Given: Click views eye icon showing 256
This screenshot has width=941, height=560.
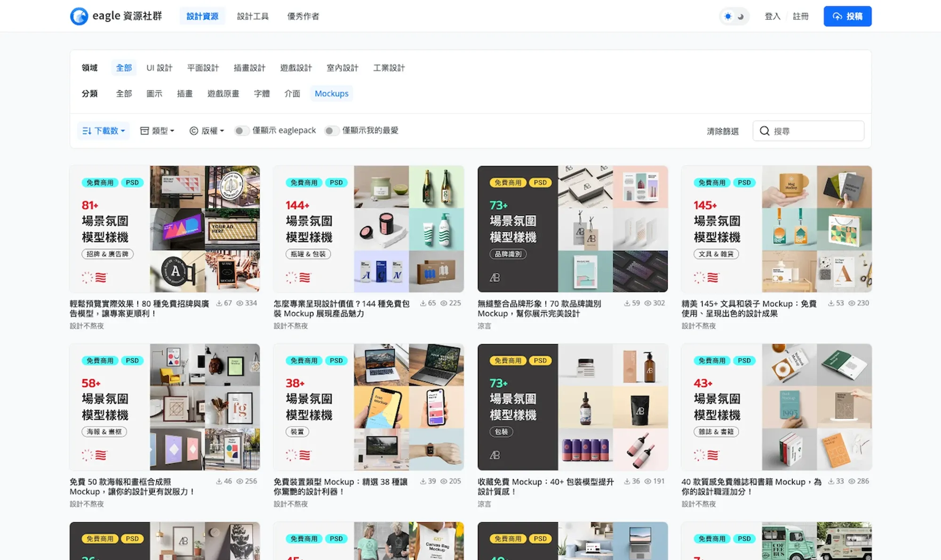Looking at the screenshot, I should 239,481.
